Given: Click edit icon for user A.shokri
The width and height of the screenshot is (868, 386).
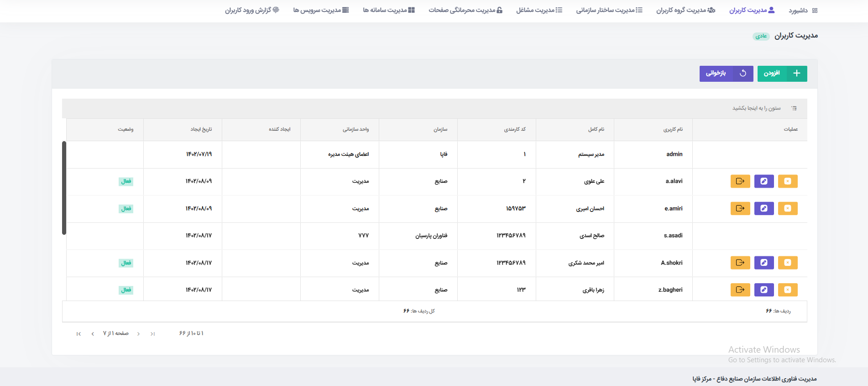Looking at the screenshot, I should click(764, 263).
